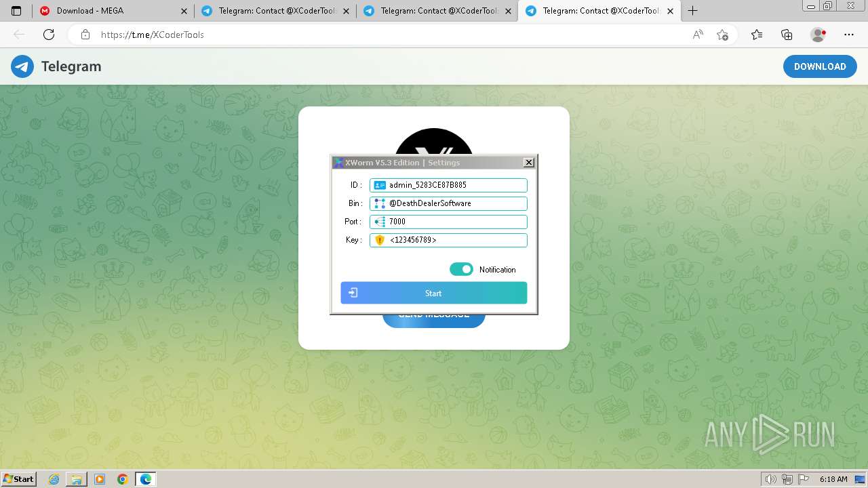Open the tab actions menu icon
Viewport: 868px width, 488px height.
16,11
